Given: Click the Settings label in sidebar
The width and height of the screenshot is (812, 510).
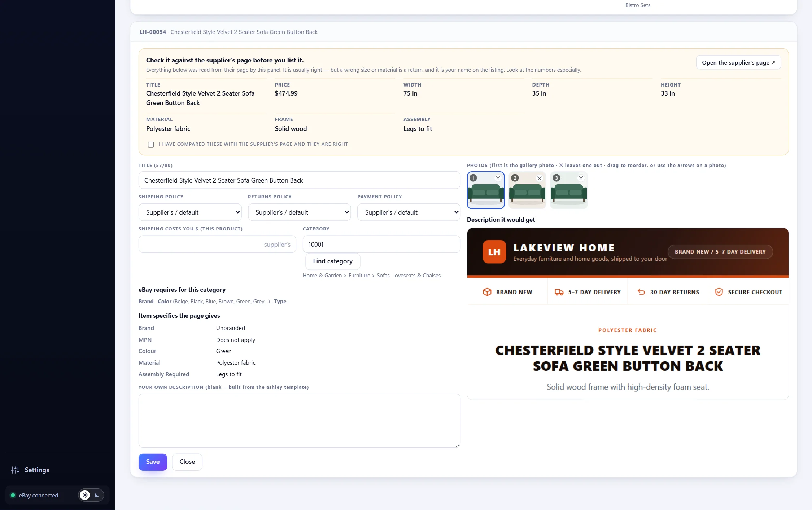Looking at the screenshot, I should 37,470.
